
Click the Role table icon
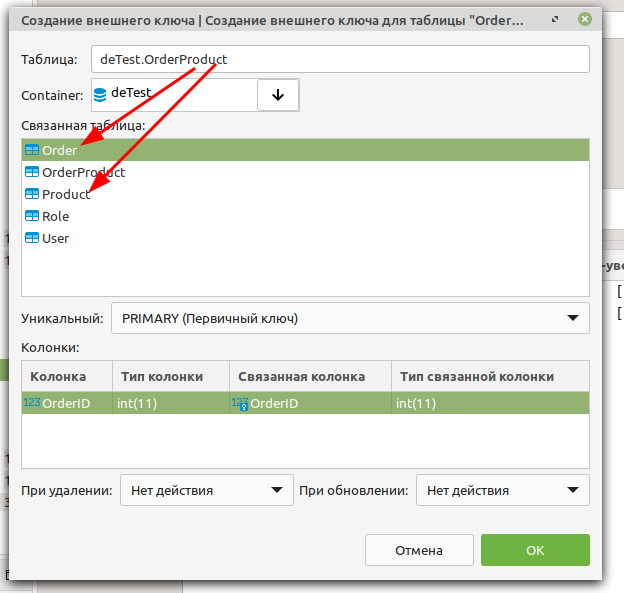(x=31, y=217)
